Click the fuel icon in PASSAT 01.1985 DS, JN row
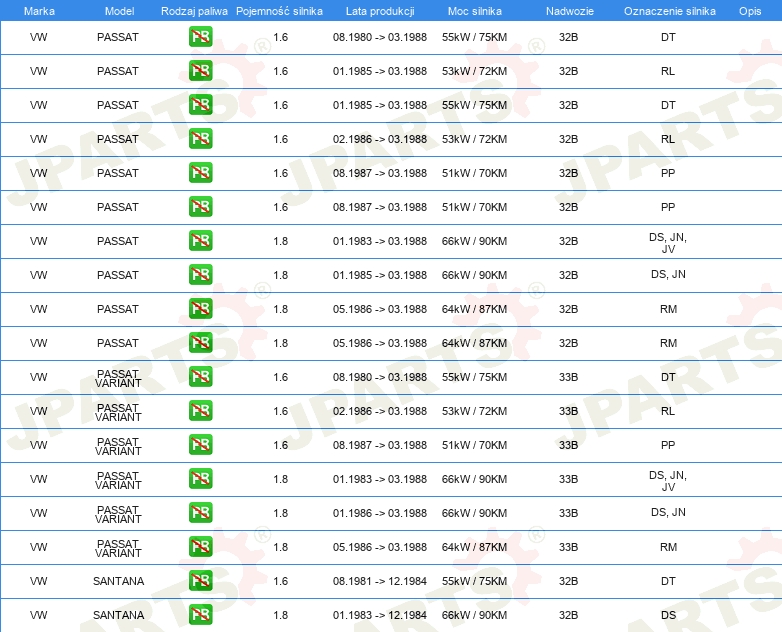Image resolution: width=782 pixels, height=632 pixels. pyautogui.click(x=200, y=275)
